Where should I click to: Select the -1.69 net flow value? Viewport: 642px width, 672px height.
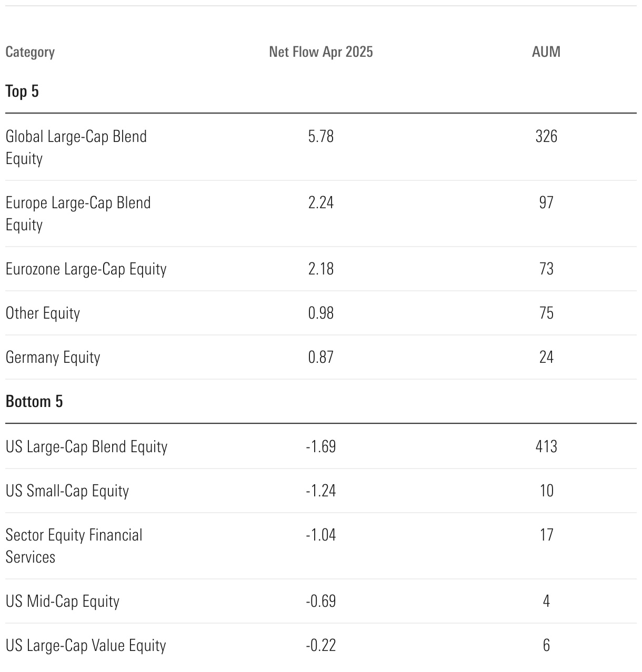tap(320, 447)
